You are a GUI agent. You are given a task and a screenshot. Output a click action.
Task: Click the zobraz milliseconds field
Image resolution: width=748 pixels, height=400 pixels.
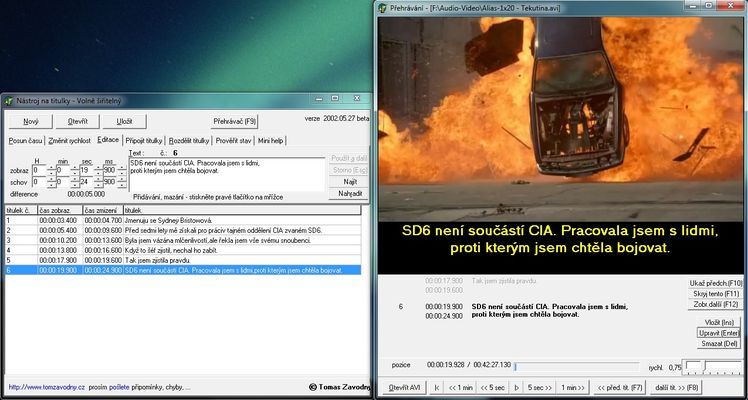[x=109, y=170]
